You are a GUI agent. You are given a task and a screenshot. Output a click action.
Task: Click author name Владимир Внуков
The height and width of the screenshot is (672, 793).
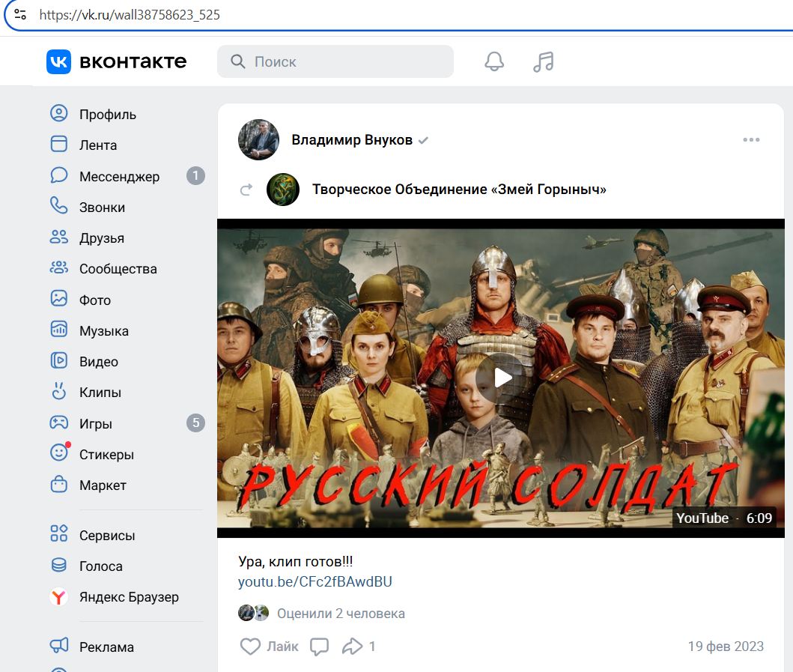tap(352, 139)
